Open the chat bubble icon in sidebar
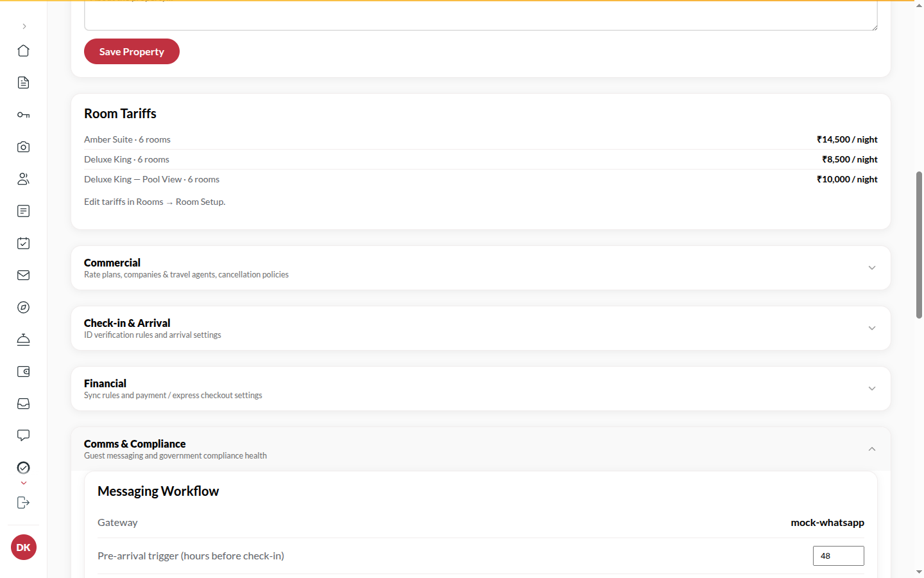Screen dimensions: 924x578 (x=24, y=436)
